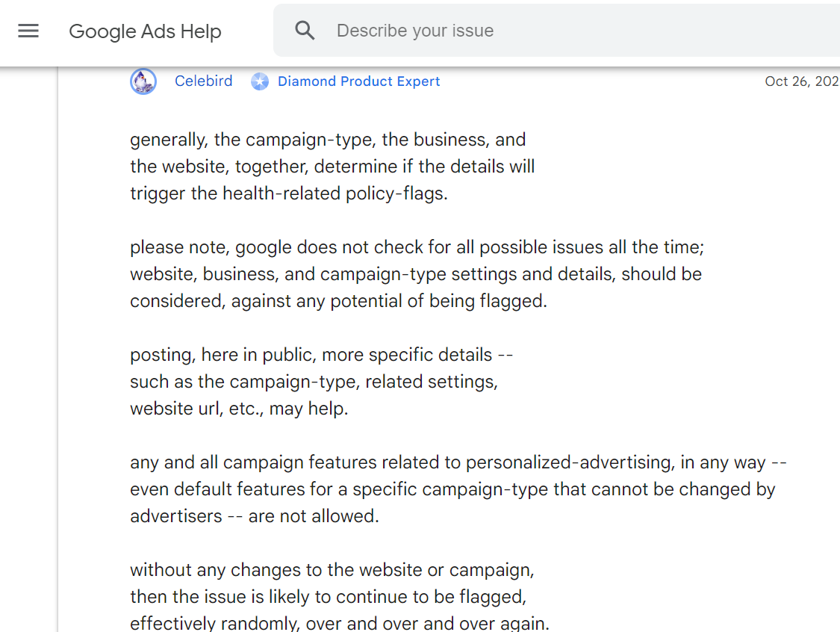The image size is (840, 632).
Task: Click the line 'then the issue is likely to continue'
Action: pos(329,597)
